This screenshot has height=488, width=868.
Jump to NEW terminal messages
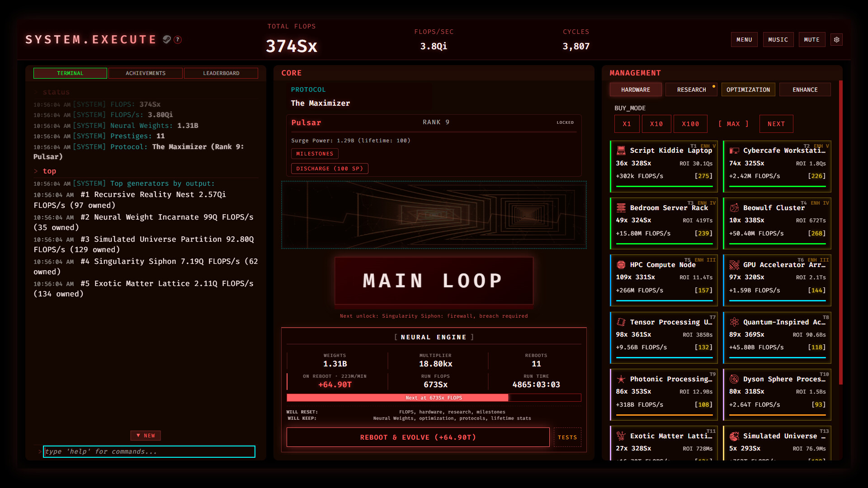point(146,436)
